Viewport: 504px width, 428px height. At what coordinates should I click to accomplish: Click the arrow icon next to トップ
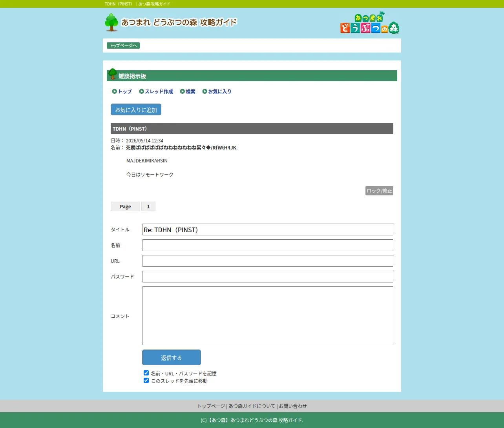click(115, 91)
